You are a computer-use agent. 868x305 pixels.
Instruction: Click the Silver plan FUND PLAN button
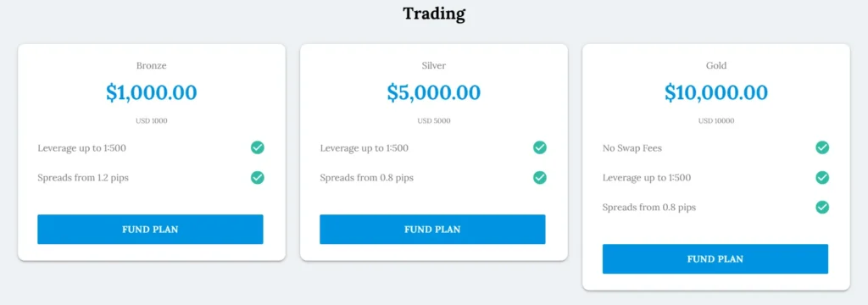[x=432, y=229]
